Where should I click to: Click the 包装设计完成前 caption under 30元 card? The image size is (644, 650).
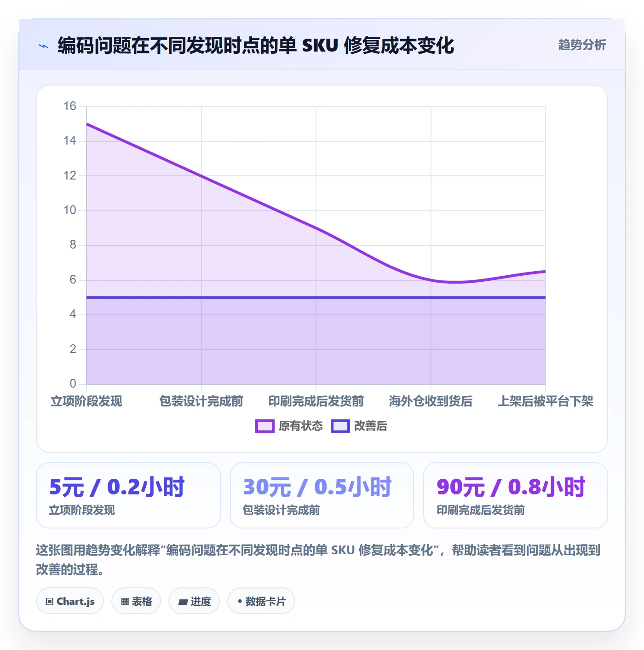282,510
